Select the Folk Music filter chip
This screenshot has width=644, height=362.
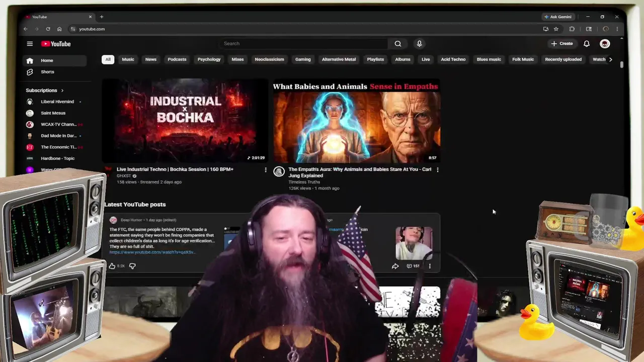(x=523, y=59)
